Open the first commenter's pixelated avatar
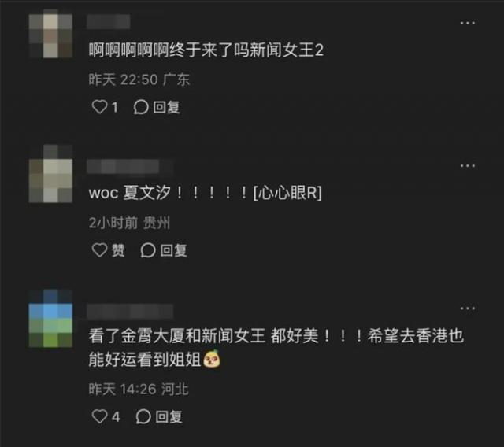 (x=50, y=34)
